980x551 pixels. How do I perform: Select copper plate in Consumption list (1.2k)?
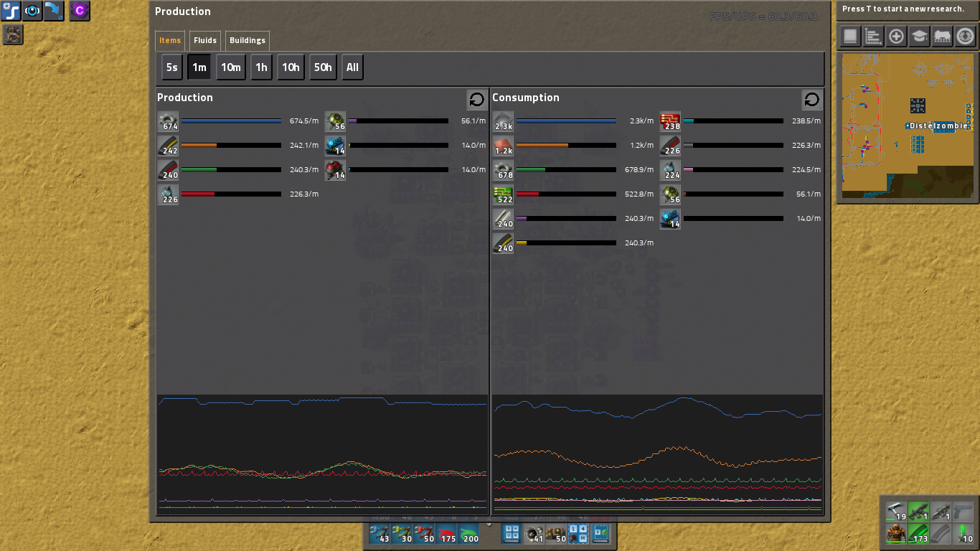point(504,146)
